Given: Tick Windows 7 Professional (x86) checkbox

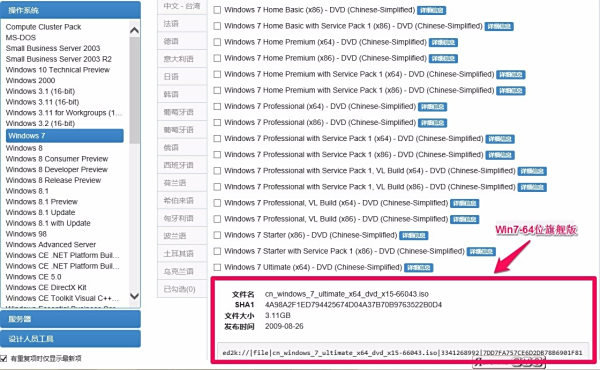Looking at the screenshot, I should [217, 122].
